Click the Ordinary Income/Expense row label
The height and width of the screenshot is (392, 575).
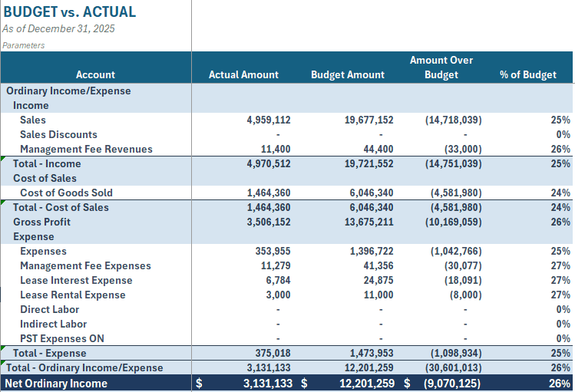pos(68,91)
